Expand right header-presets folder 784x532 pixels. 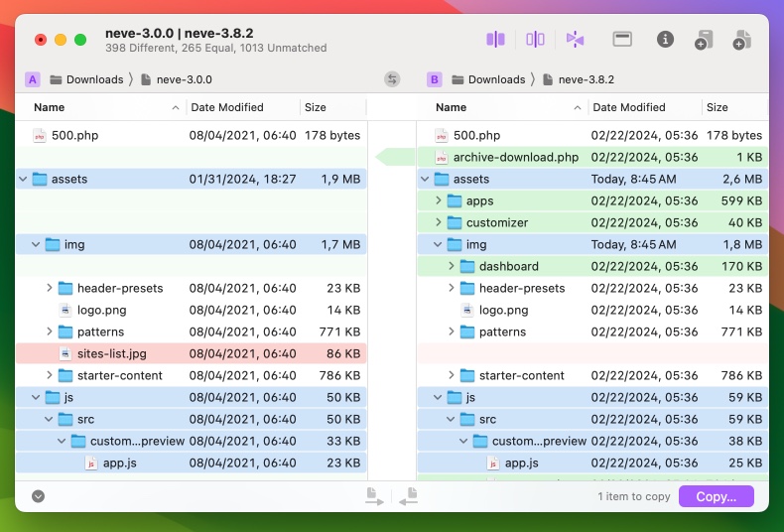[451, 288]
